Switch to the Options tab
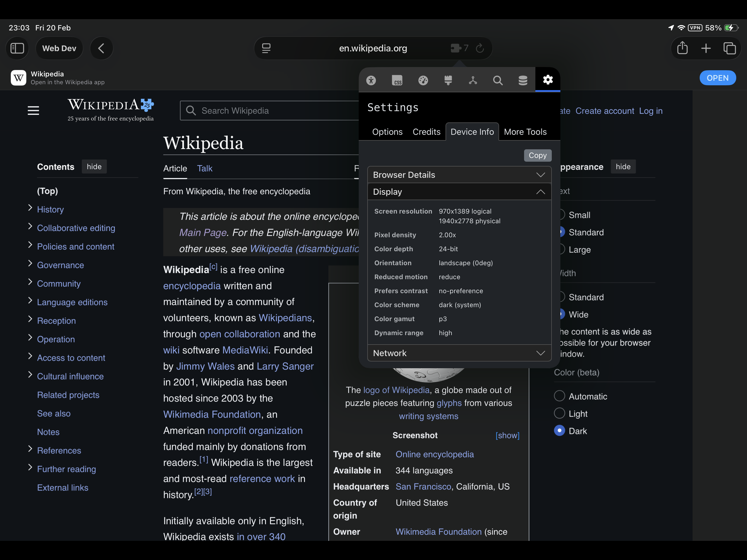The image size is (747, 560). (387, 132)
